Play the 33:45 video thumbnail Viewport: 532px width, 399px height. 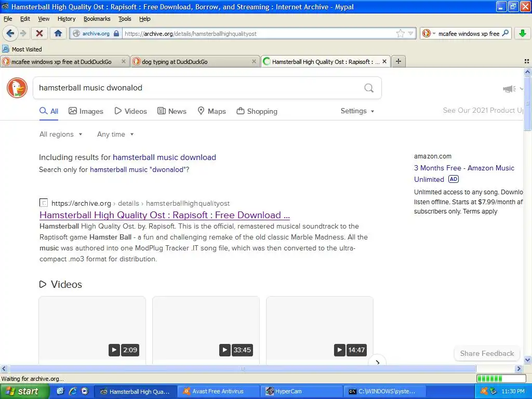(x=206, y=330)
